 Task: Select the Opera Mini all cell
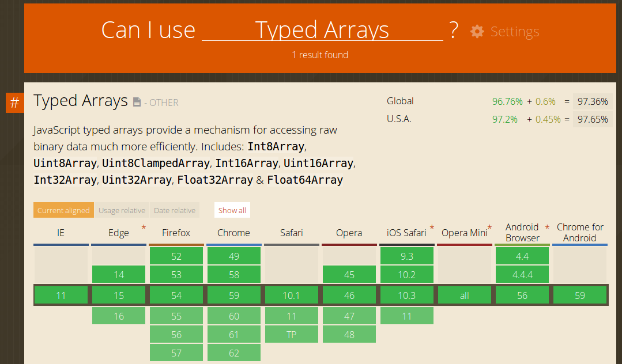click(465, 295)
